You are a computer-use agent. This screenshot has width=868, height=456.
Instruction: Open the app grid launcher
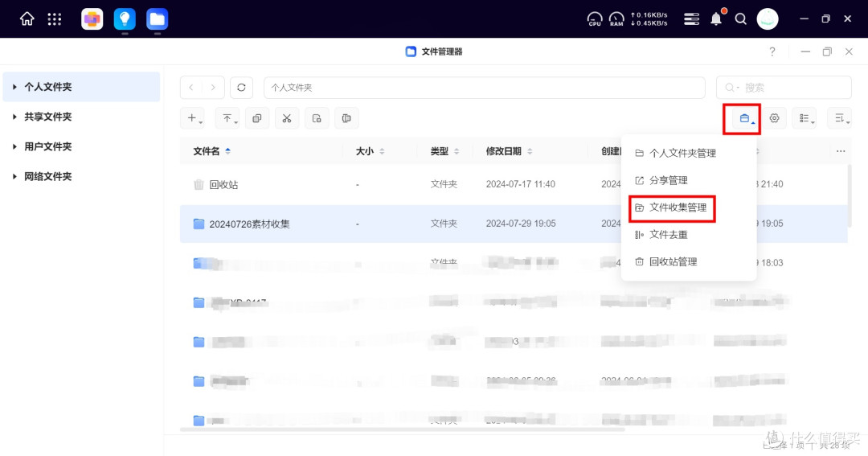(x=55, y=19)
